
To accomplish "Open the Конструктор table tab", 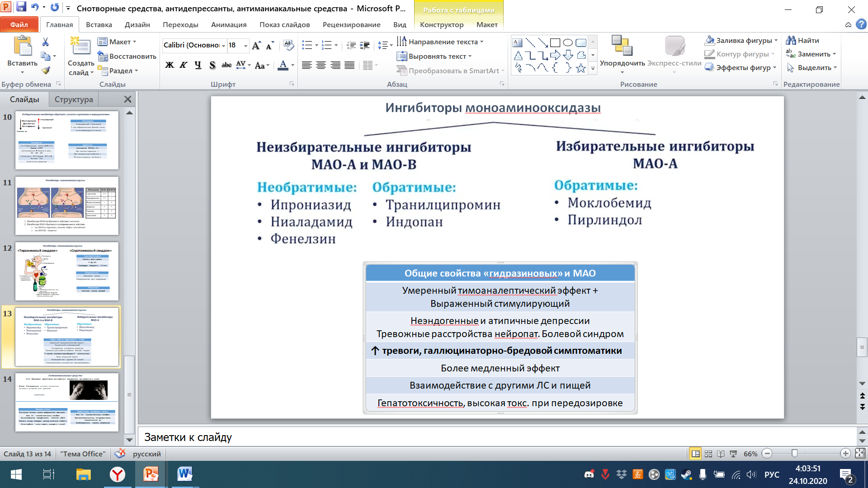I will [442, 24].
